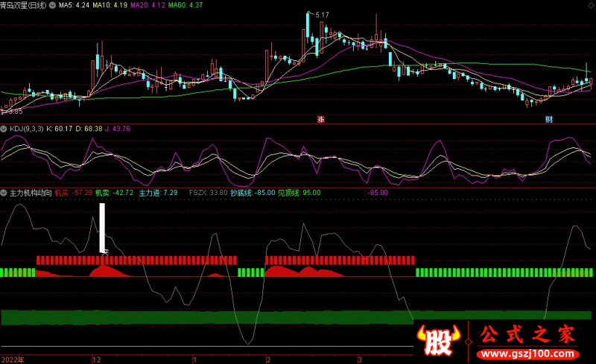Image resolution: width=596 pixels, height=364 pixels.
Task: Click the round icon beside KDJ(9,3,3)
Action: (x=4, y=129)
